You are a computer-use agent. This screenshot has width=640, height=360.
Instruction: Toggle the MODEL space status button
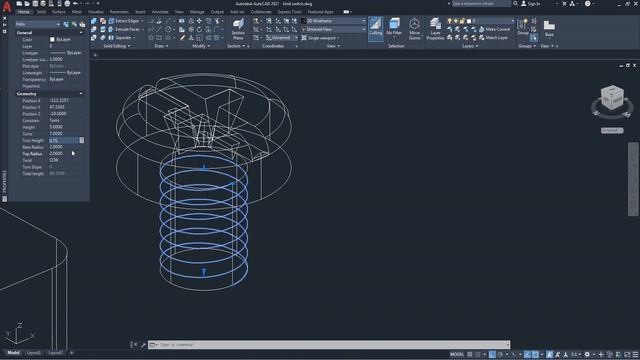click(457, 354)
